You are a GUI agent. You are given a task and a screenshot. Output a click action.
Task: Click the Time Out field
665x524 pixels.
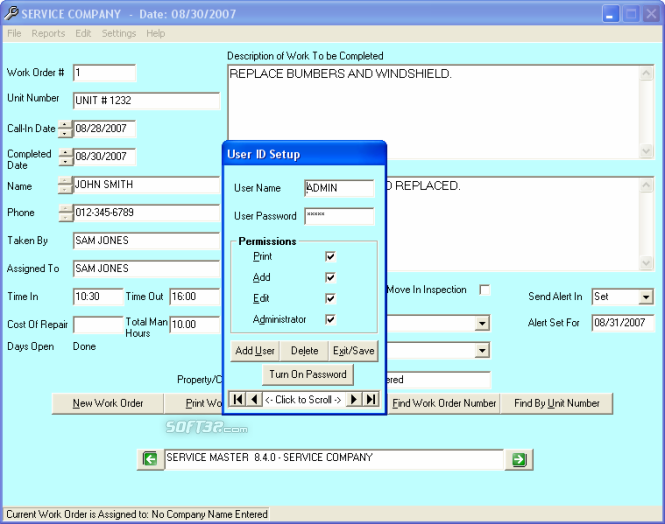pos(195,297)
